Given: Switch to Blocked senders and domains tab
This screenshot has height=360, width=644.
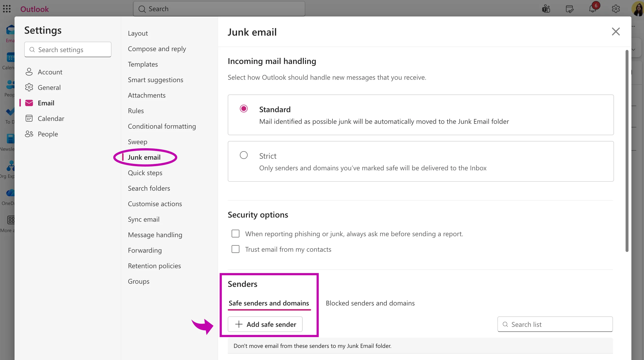Looking at the screenshot, I should [370, 303].
